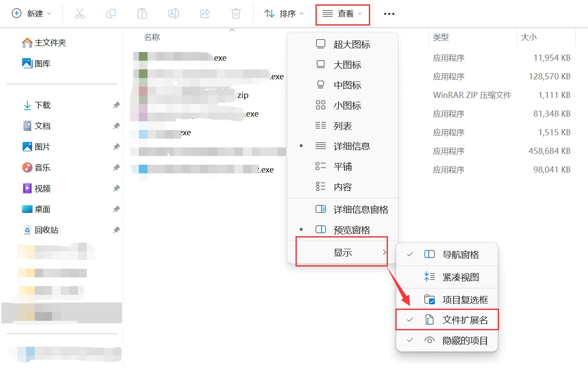Toggle 项目复选框 item check boxes
Viewport: 588px width, 368px height.
[x=447, y=300]
